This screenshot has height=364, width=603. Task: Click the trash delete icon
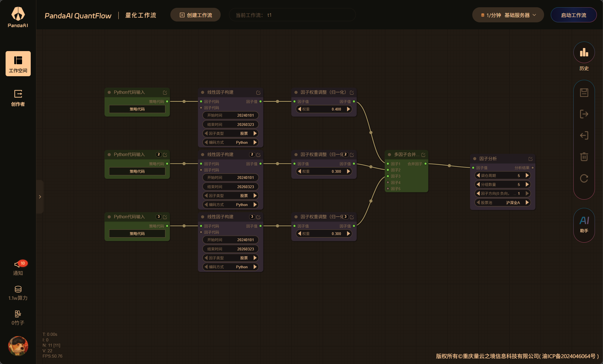[x=584, y=157]
